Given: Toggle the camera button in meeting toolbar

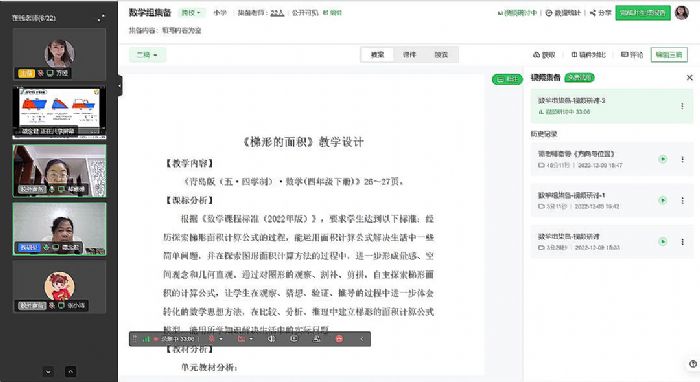Looking at the screenshot, I should coord(242,339).
